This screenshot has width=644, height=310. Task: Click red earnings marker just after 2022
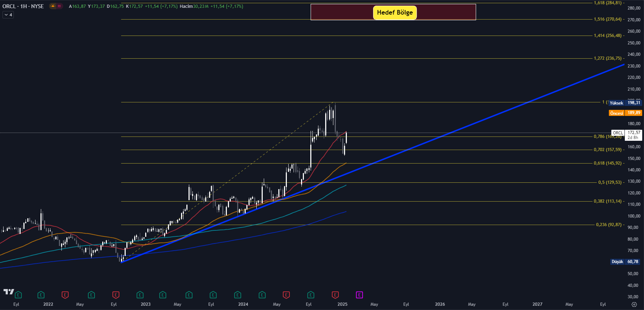65,295
